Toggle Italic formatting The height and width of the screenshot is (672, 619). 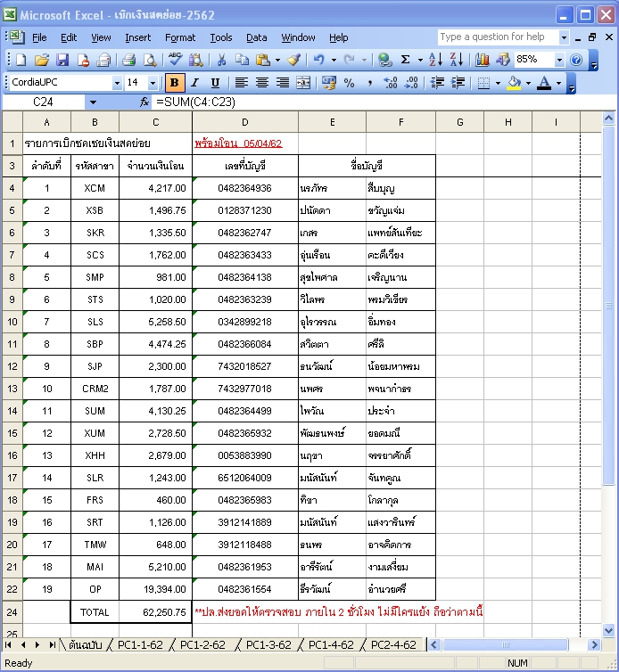click(x=195, y=82)
